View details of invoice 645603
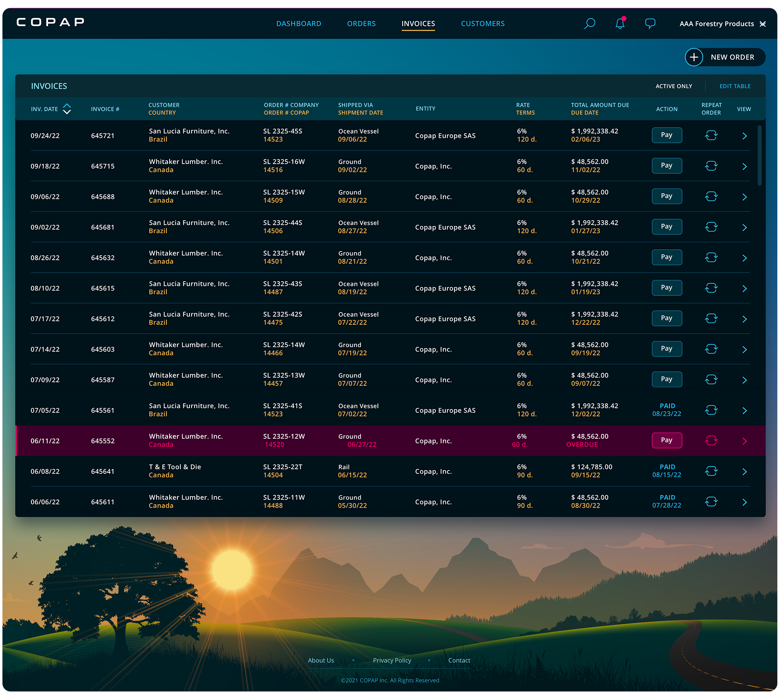781x700 pixels. [744, 350]
